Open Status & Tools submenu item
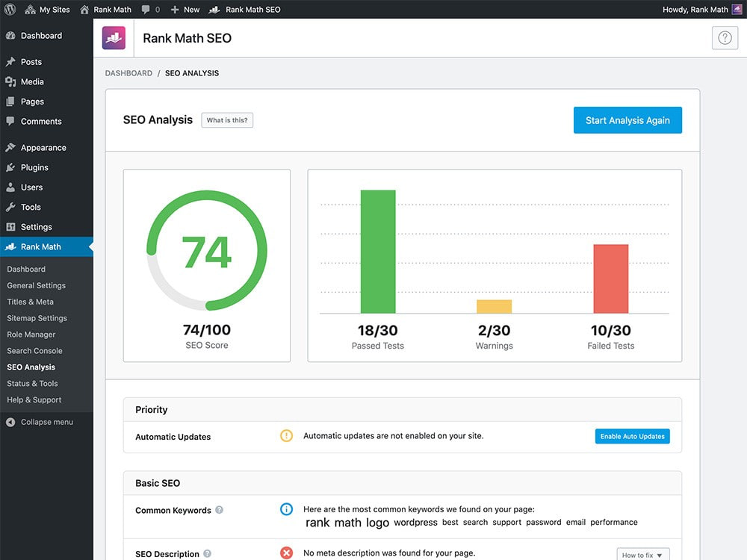Viewport: 747px width, 560px height. tap(32, 383)
